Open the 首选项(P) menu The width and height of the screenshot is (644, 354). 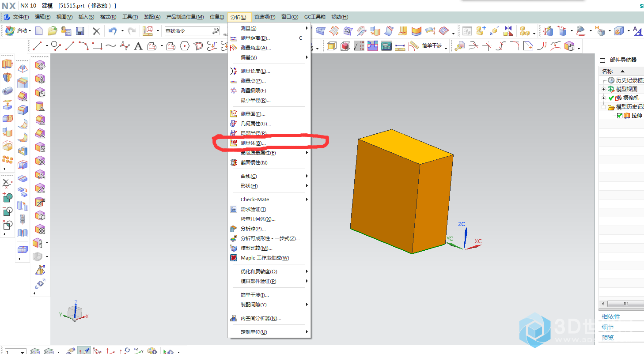265,17
